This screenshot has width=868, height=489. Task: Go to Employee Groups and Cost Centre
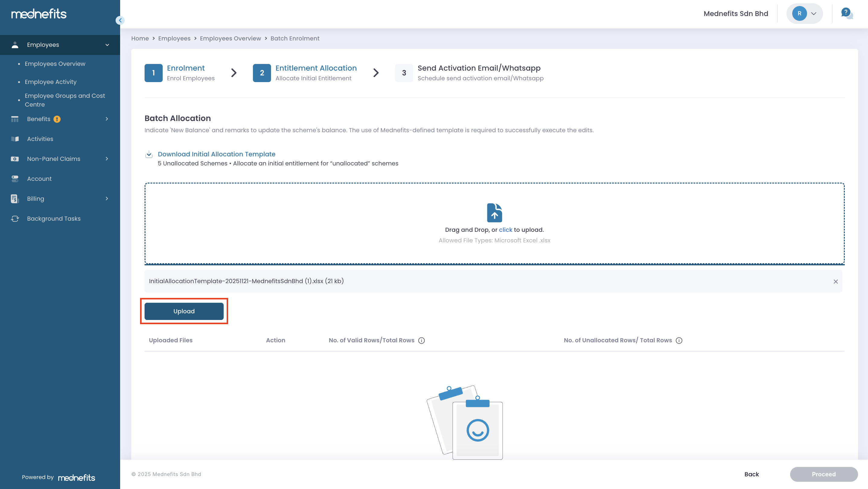tap(65, 100)
